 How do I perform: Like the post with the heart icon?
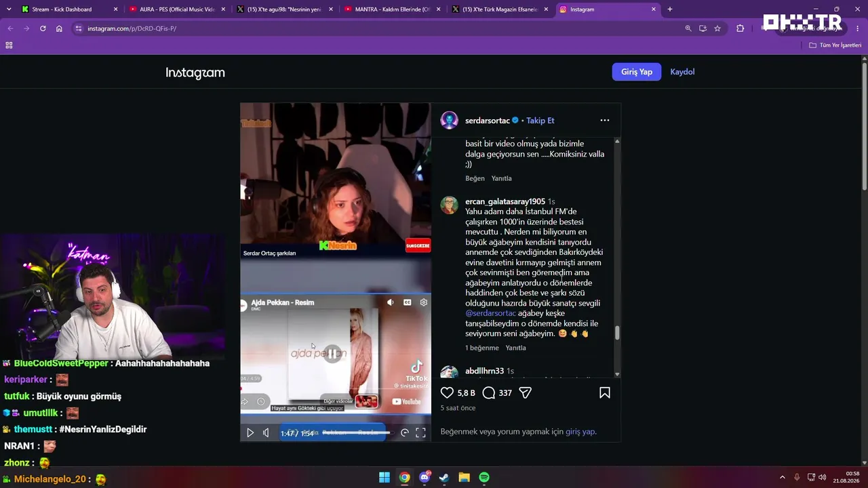coord(447,392)
